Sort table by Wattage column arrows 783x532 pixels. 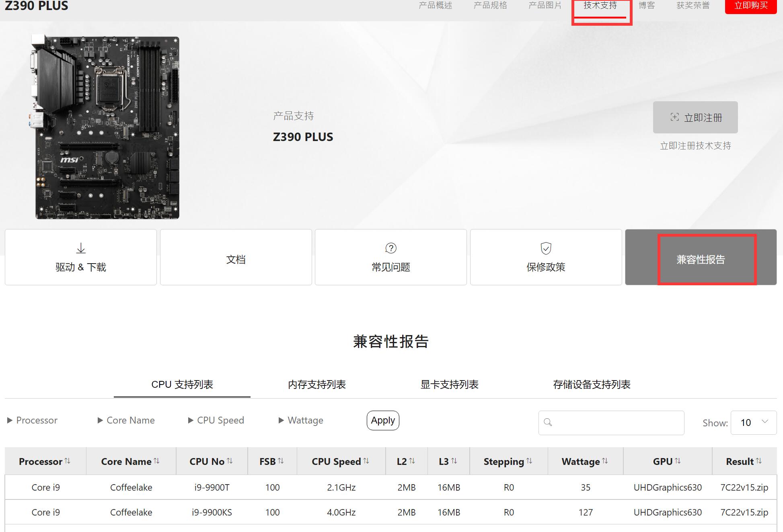tap(605, 461)
